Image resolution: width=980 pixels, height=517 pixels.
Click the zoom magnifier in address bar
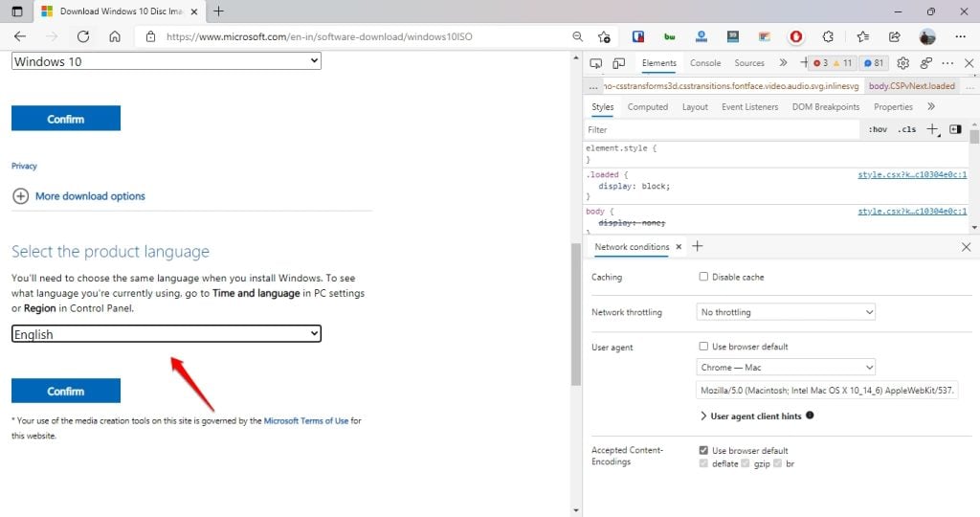tap(577, 37)
